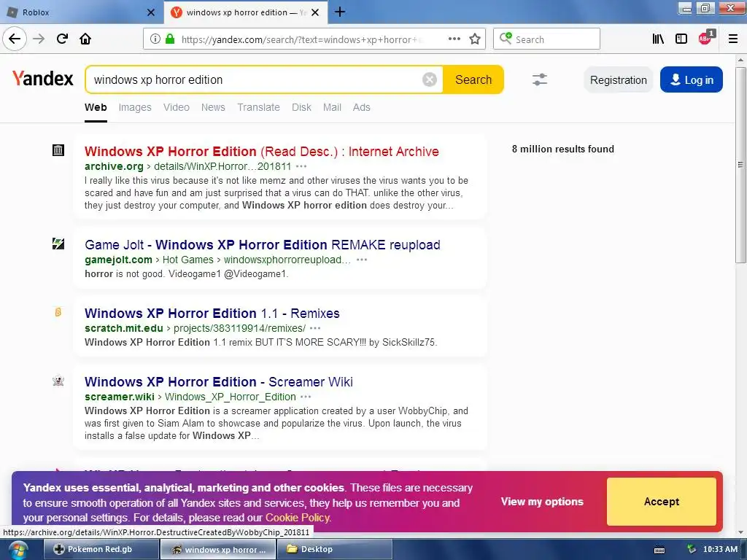Select the Web search tab
This screenshot has width=747, height=560.
[x=96, y=107]
